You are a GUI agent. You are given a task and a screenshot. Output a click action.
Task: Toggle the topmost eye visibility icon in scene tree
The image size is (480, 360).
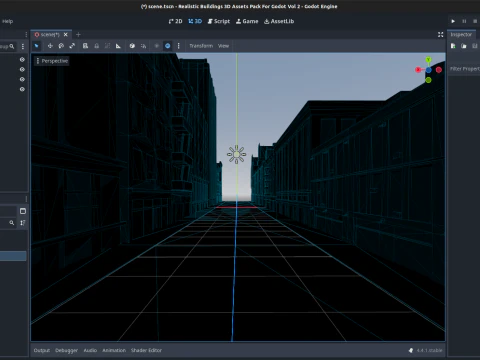22,59
